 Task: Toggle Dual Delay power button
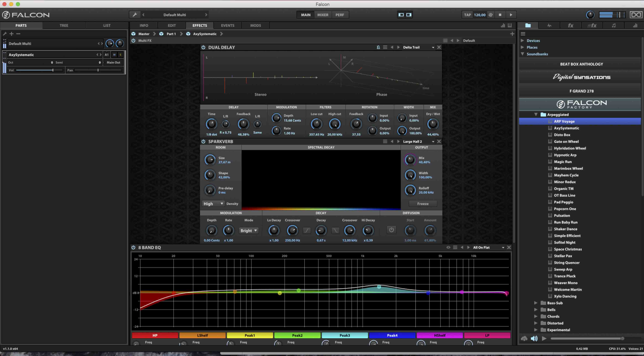coord(203,47)
